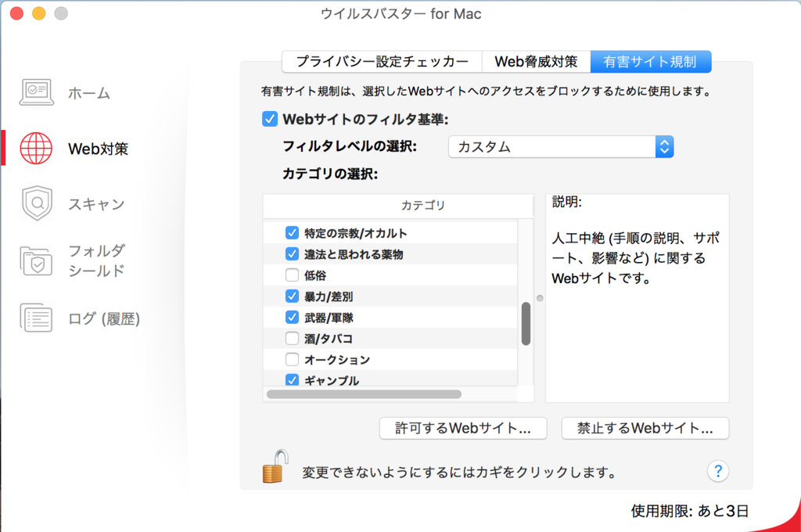Click the split divider handle beside category list
The image size is (801, 532).
[x=540, y=298]
